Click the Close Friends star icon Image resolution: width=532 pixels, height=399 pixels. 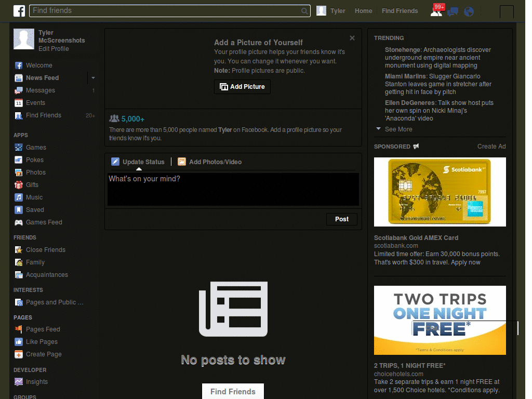click(x=19, y=250)
